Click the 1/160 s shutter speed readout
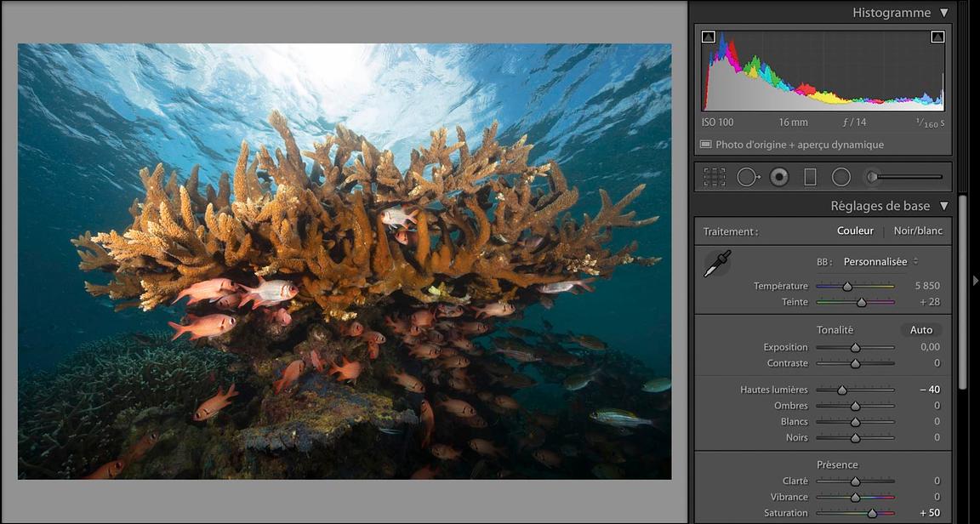Image resolution: width=980 pixels, height=524 pixels. (930, 123)
